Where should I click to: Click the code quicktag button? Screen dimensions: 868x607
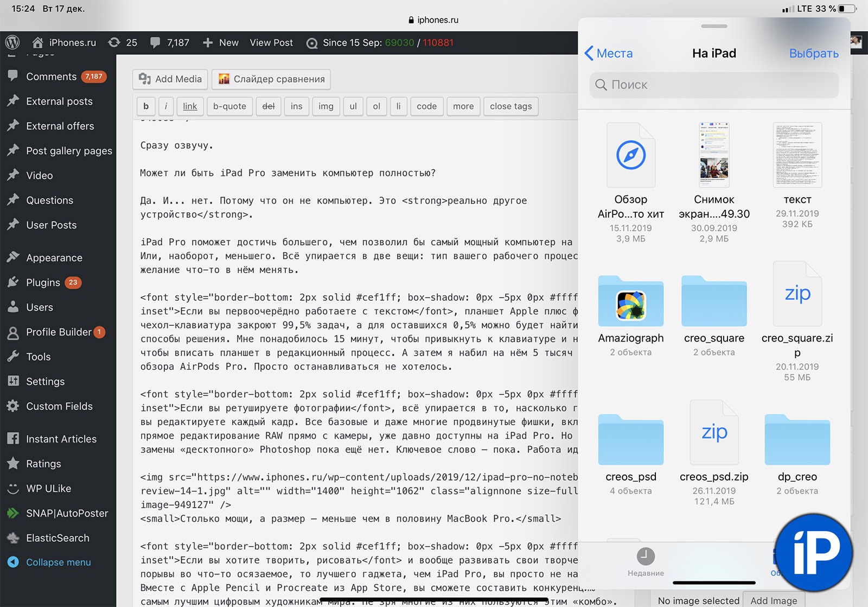click(427, 106)
